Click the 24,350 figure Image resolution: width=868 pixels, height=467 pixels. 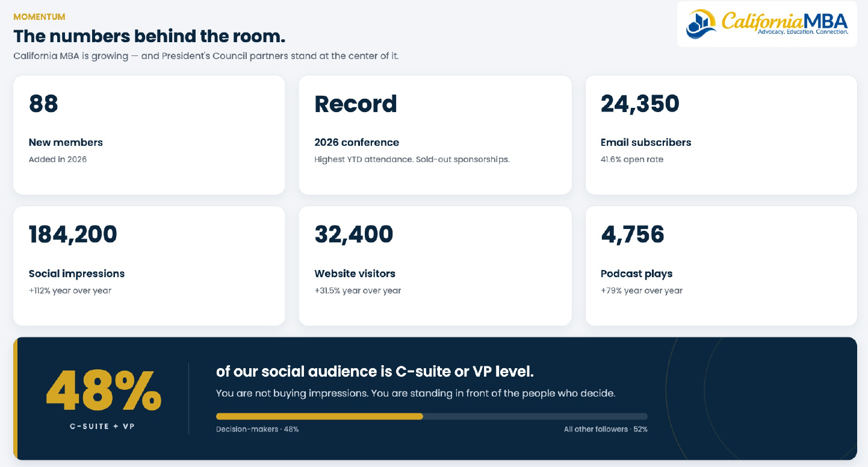[640, 104]
